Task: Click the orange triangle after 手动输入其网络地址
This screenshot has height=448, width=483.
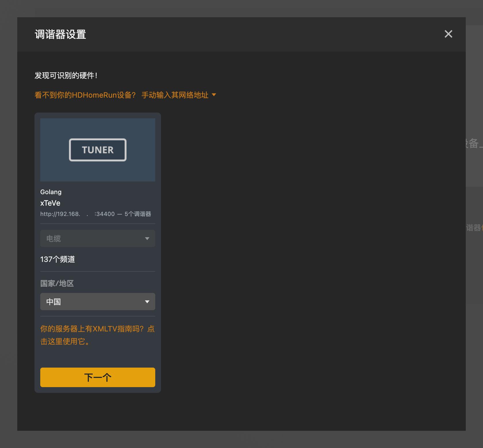Action: click(x=214, y=95)
